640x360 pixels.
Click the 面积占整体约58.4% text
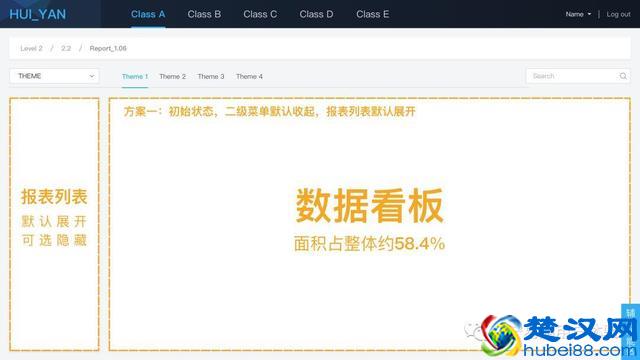pyautogui.click(x=369, y=244)
